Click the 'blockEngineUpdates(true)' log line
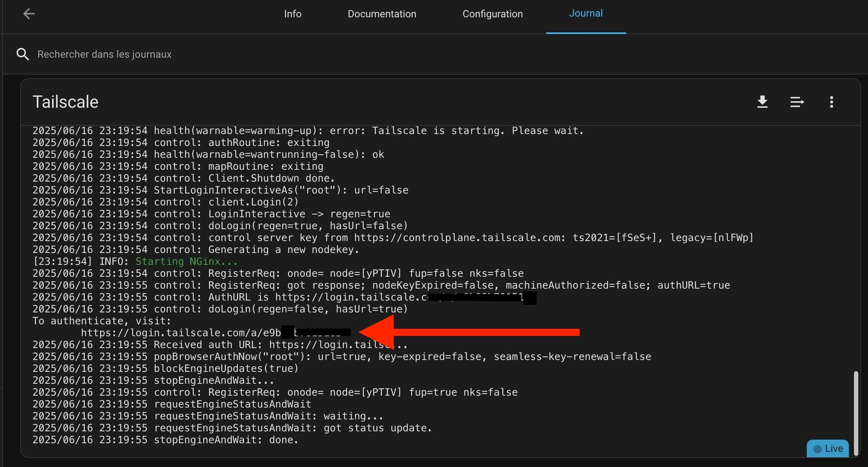Screen dimensions: 868x467 pos(165,368)
